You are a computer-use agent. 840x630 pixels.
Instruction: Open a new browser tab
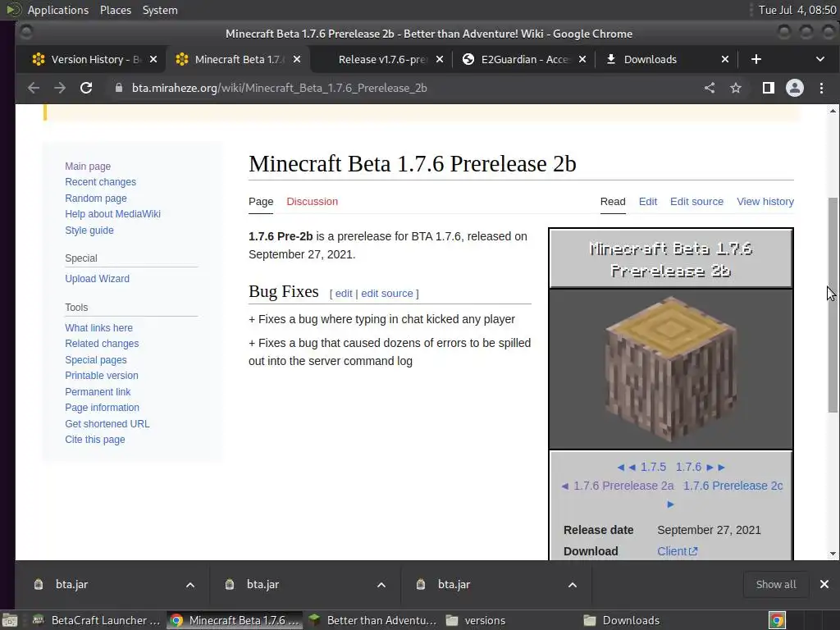point(756,59)
